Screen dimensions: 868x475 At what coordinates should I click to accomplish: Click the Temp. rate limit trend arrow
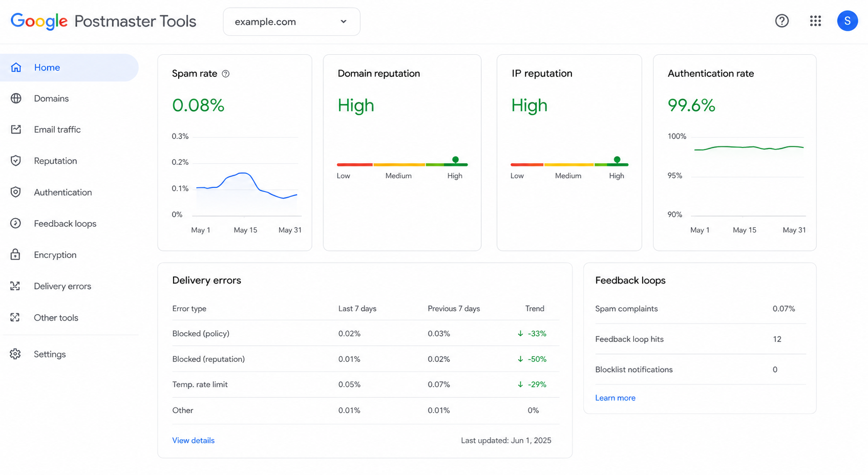(520, 384)
